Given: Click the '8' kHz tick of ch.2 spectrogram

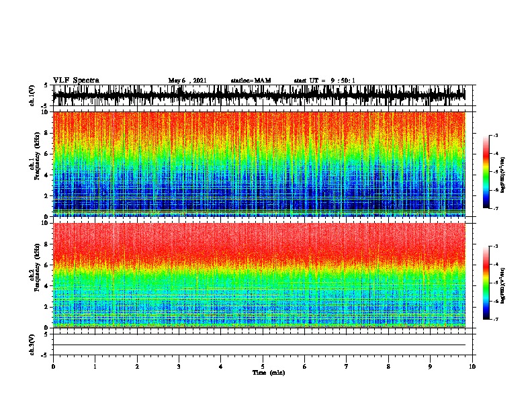Looking at the screenshot, I should pos(47,244).
